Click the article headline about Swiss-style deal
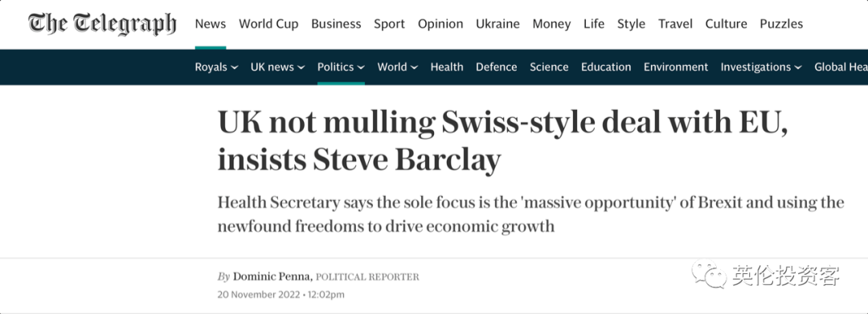The height and width of the screenshot is (314, 868). click(x=502, y=141)
